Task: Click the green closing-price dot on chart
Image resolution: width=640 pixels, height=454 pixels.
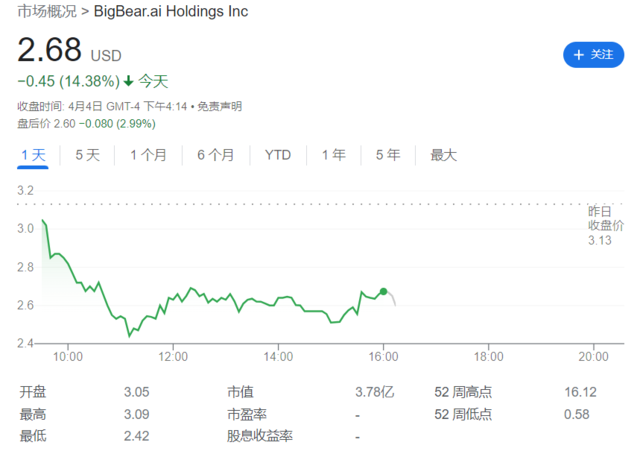Action: 383,291
